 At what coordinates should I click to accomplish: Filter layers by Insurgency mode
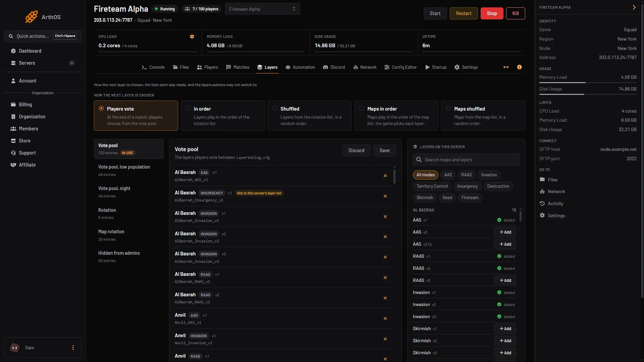click(467, 186)
